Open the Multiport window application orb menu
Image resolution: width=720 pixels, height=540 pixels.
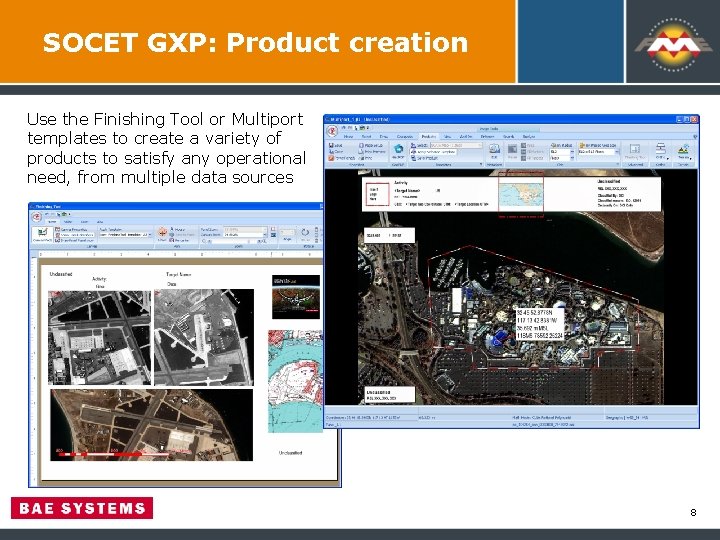coord(332,131)
